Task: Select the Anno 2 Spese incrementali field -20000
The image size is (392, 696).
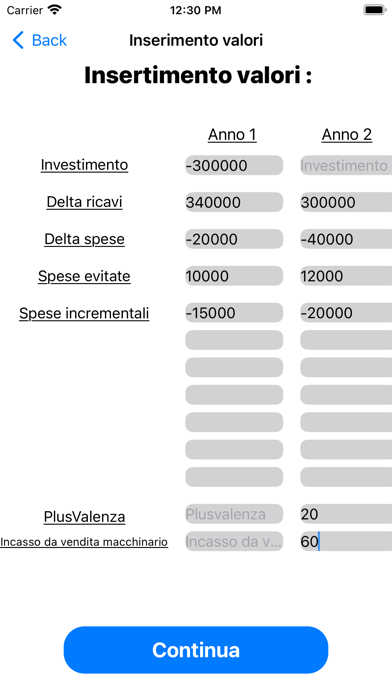Action: [x=346, y=312]
